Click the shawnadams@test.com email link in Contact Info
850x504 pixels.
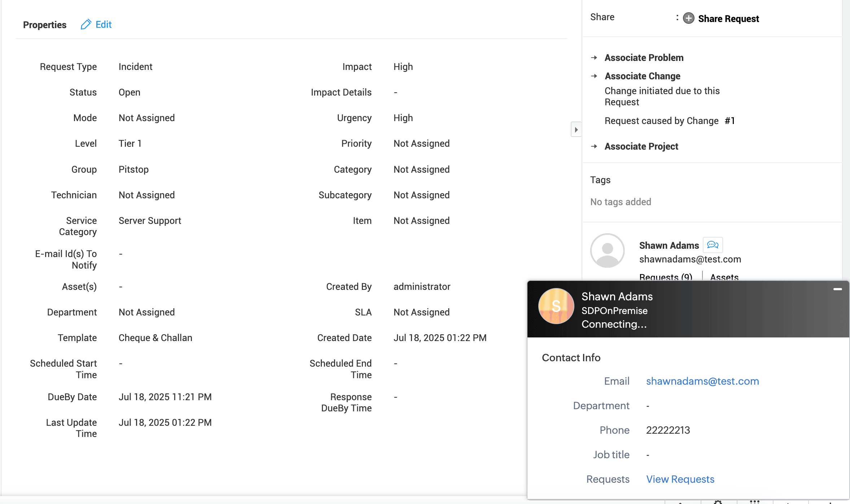coord(702,381)
